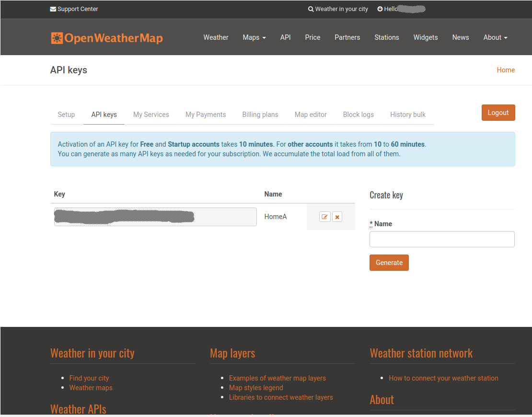Image resolution: width=532 pixels, height=417 pixels.
Task: Open the My Services tab
Action: pos(151,115)
